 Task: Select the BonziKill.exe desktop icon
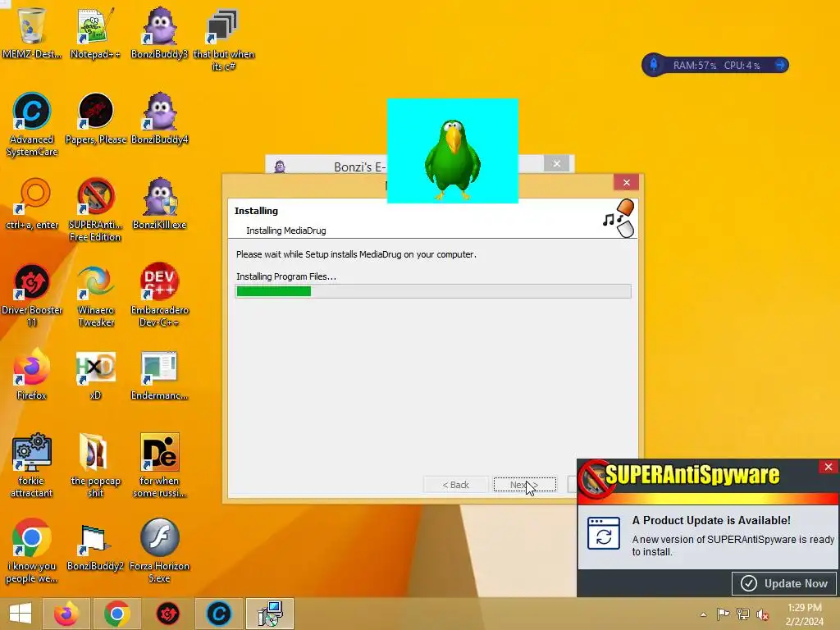point(160,204)
